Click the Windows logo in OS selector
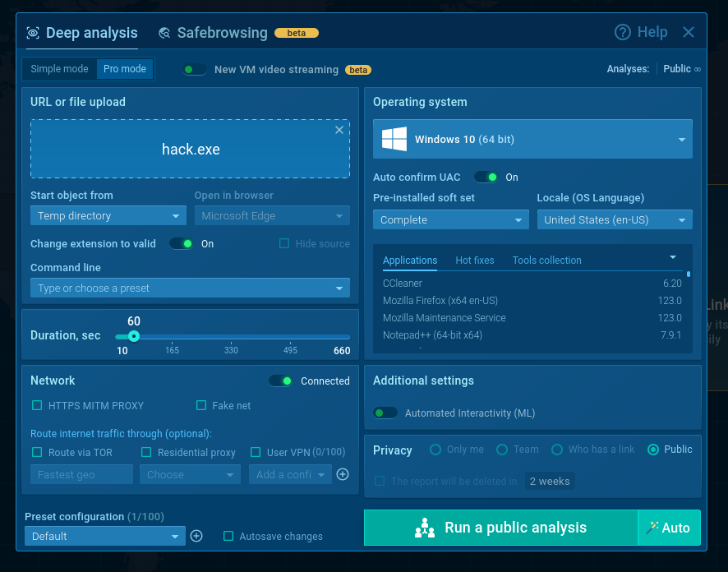 394,139
